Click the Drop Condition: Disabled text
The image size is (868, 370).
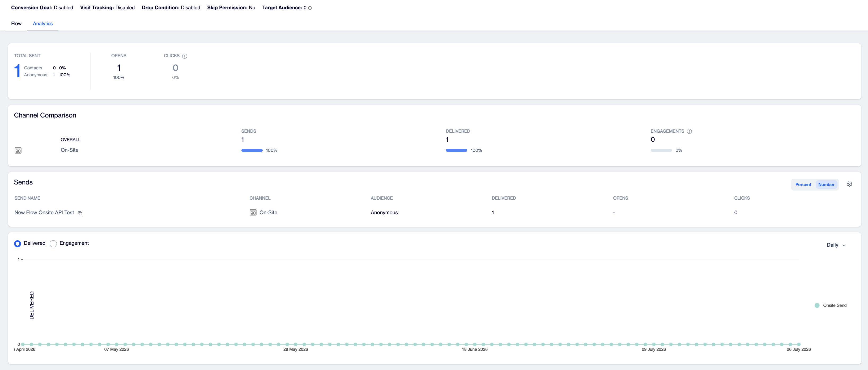point(171,8)
